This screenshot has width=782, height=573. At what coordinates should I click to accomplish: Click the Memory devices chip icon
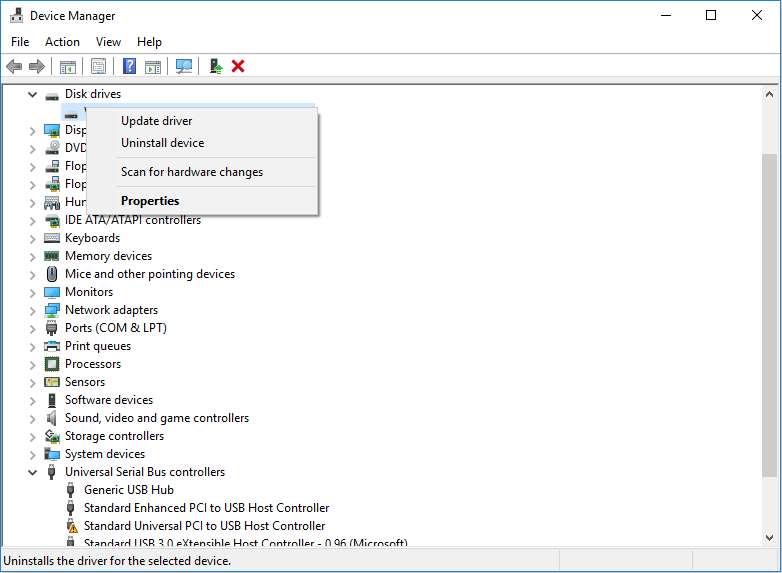[x=52, y=256]
